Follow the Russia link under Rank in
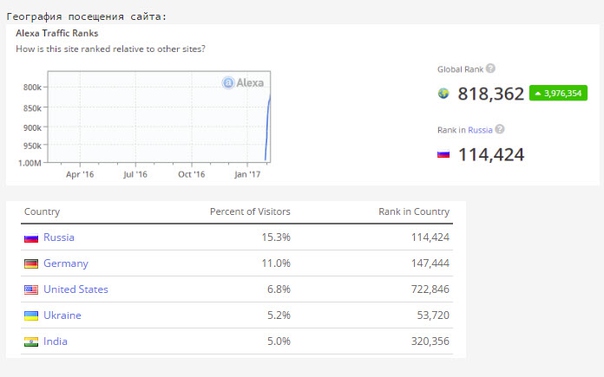604x377 pixels. (480, 130)
